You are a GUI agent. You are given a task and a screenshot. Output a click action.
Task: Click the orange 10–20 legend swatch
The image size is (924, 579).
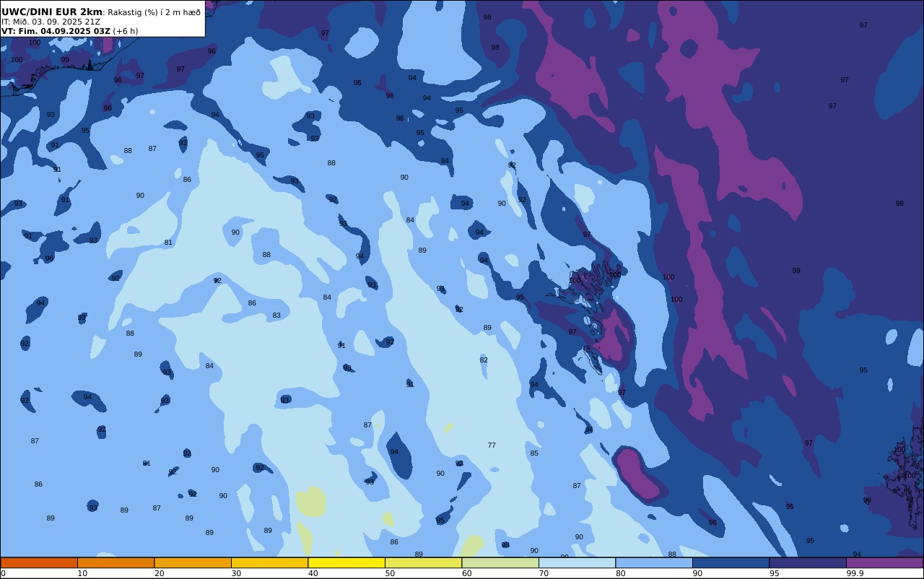coord(115,562)
